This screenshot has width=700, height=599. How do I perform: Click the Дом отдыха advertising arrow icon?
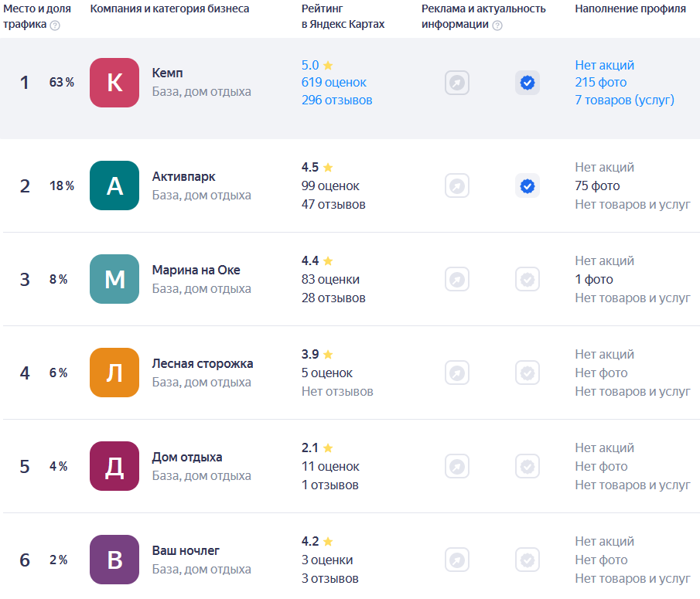pyautogui.click(x=456, y=467)
